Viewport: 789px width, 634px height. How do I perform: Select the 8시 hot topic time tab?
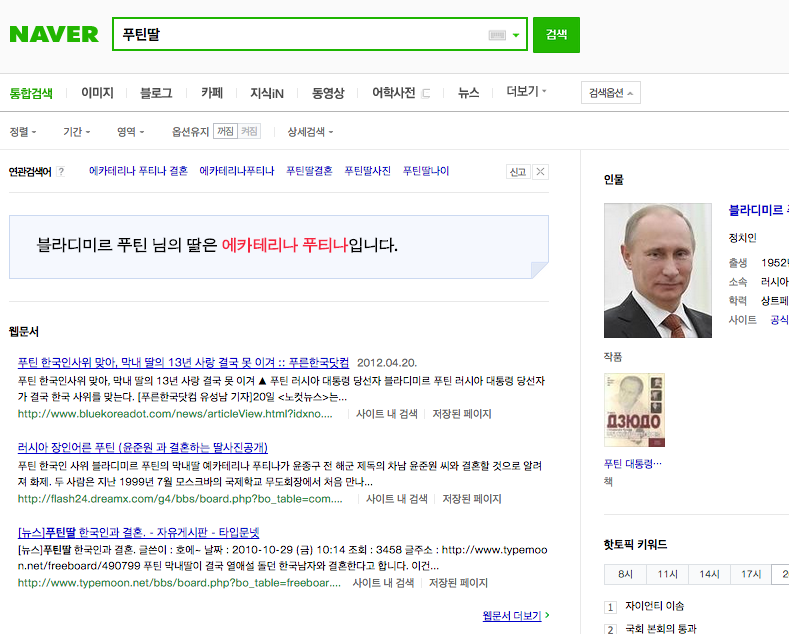[625, 574]
